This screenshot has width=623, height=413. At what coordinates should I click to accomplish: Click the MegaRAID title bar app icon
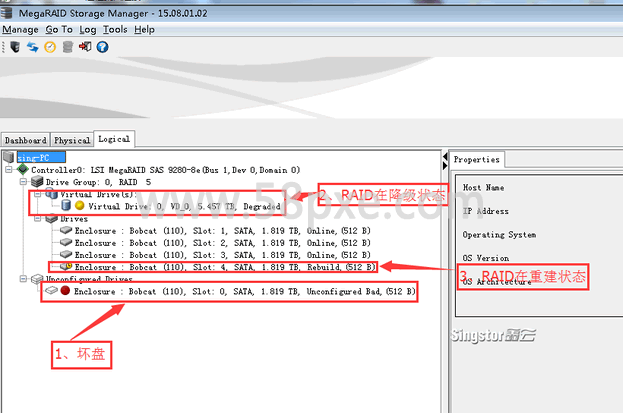click(6, 13)
